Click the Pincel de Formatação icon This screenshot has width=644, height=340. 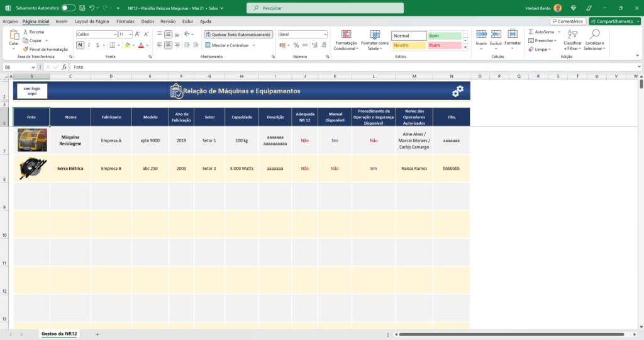(26, 49)
